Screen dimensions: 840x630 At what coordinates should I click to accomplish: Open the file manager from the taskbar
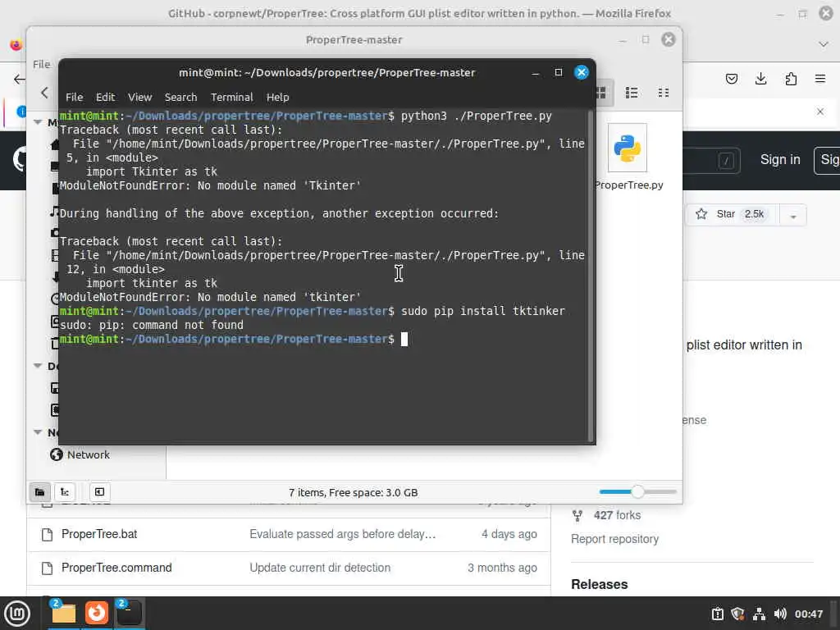[x=63, y=613]
